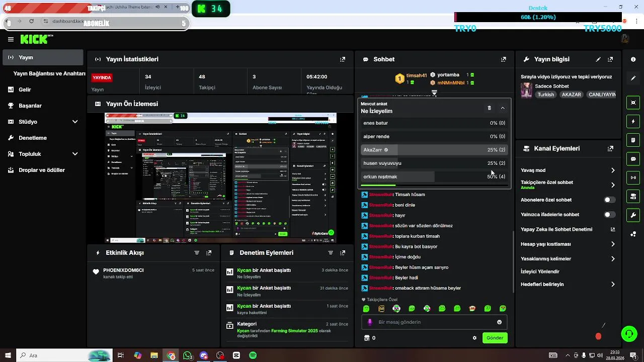Click the AKAZAR stream tag
The image size is (644, 362).
pos(571,95)
